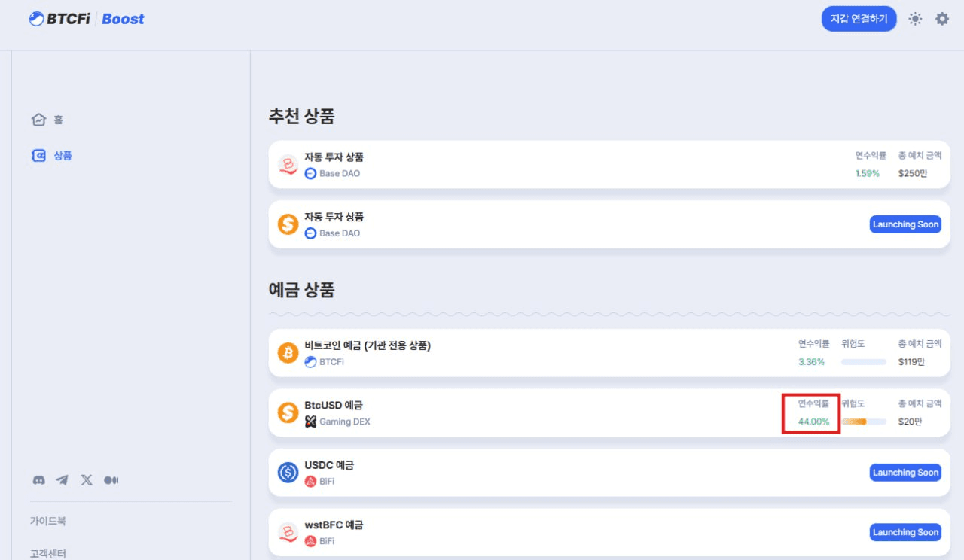The image size is (964, 560).
Task: Click 지갑 연결하기 button
Action: pos(859,19)
